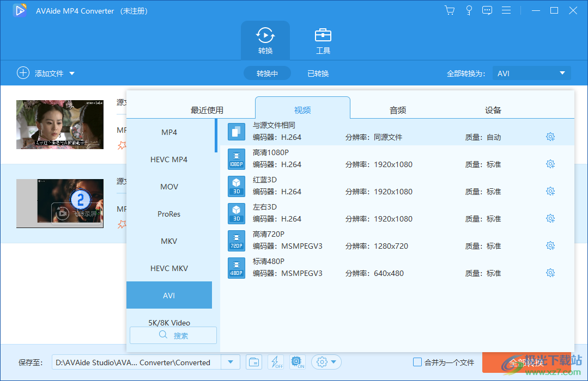Check the 合并为一个文件 checkbox

(417, 362)
